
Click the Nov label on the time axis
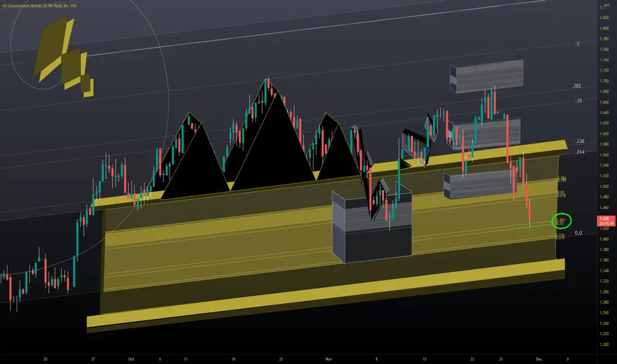[328, 359]
